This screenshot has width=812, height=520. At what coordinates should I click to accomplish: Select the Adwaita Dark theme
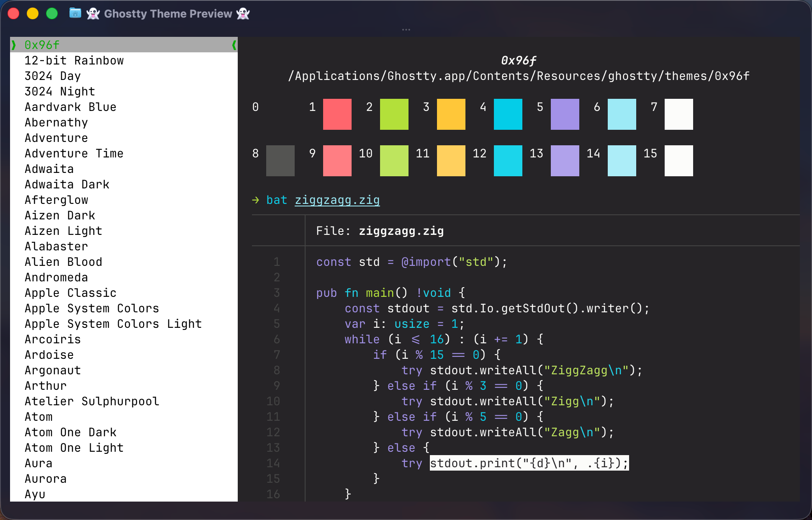124,184
